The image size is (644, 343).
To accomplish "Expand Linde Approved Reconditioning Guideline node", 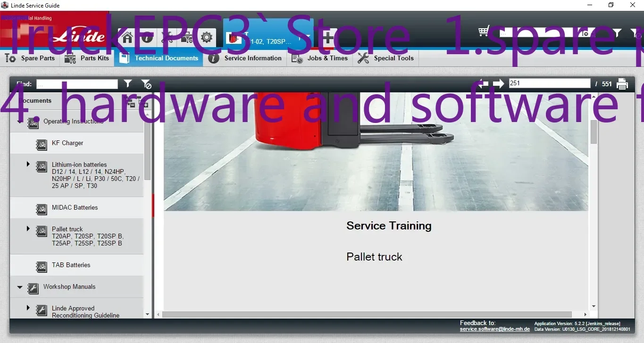I will point(28,308).
